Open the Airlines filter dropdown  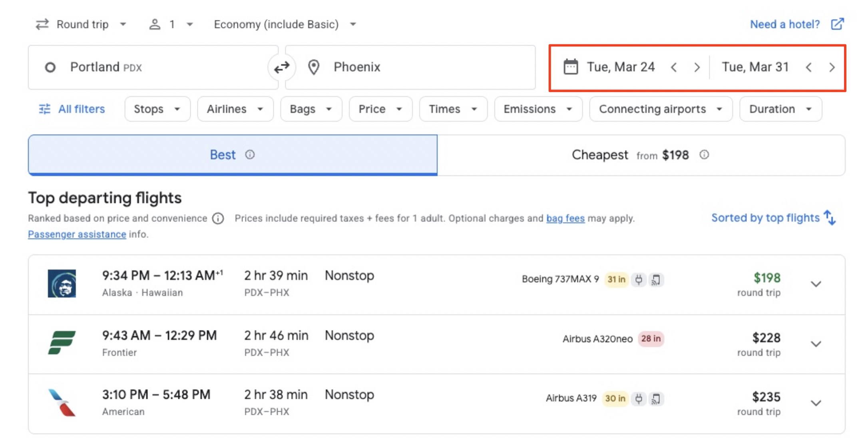(235, 109)
